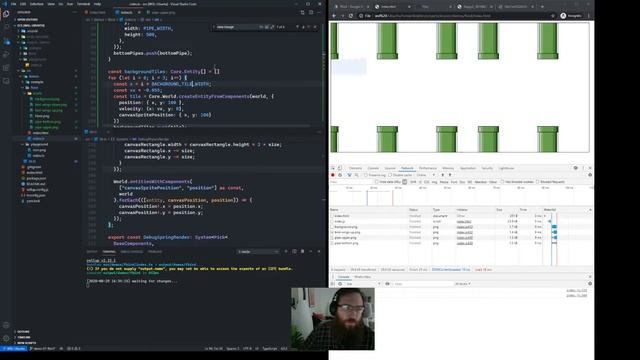This screenshot has width=640, height=360.
Task: Select the index.html network request row
Action: (437, 216)
